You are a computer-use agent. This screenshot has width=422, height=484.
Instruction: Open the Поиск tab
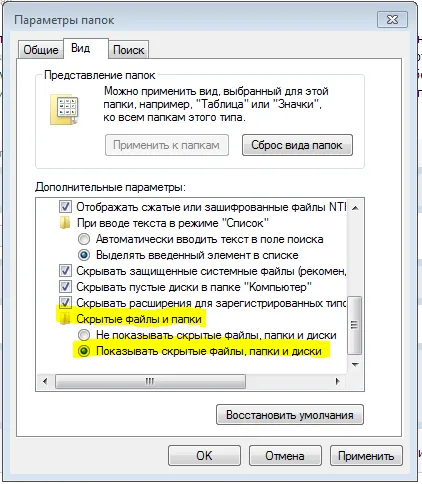[x=129, y=50]
